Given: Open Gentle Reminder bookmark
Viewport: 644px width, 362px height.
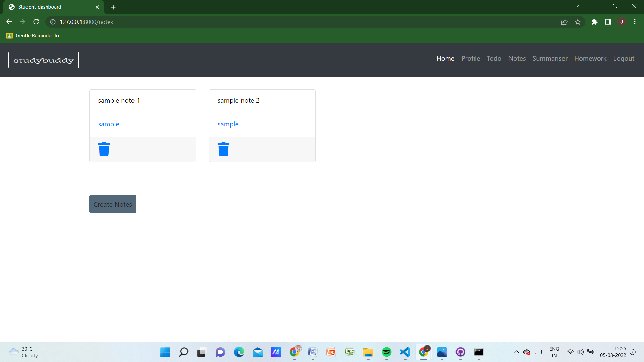Looking at the screenshot, I should 35,35.
